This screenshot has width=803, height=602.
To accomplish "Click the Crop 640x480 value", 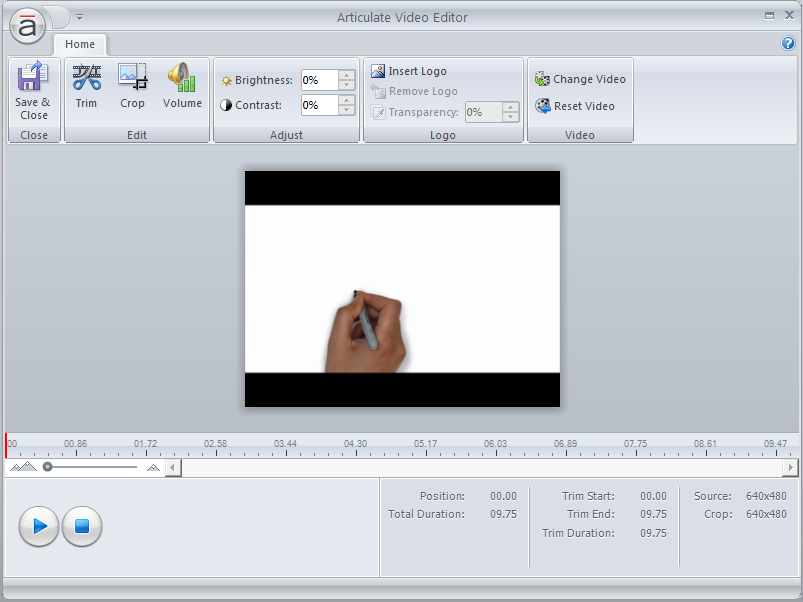I will pyautogui.click(x=766, y=514).
